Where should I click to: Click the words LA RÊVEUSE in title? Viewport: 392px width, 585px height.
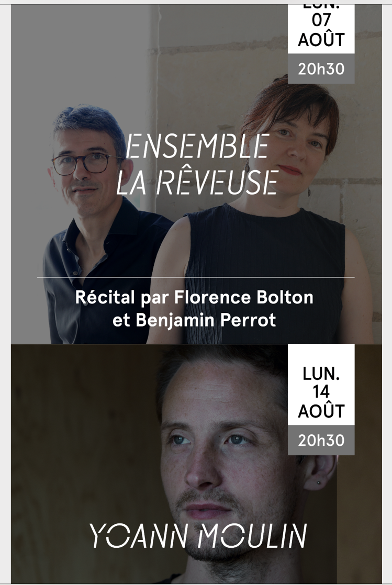pos(197,182)
